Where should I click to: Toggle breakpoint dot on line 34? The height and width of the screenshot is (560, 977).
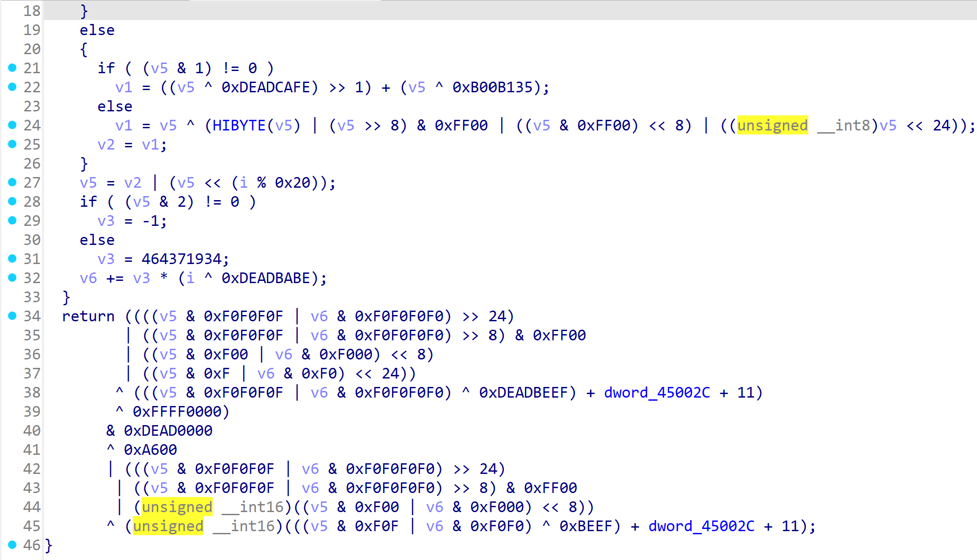click(12, 315)
